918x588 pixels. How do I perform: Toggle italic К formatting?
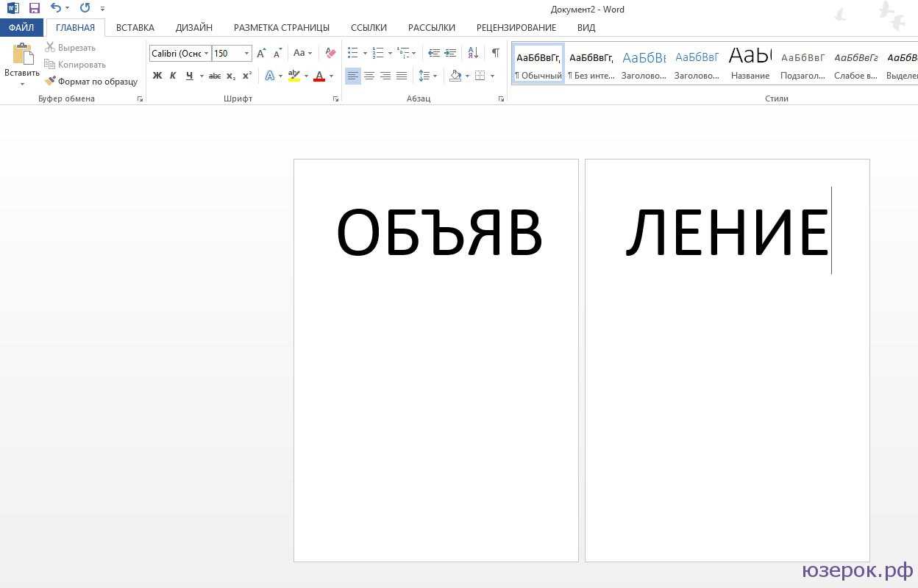pyautogui.click(x=173, y=76)
